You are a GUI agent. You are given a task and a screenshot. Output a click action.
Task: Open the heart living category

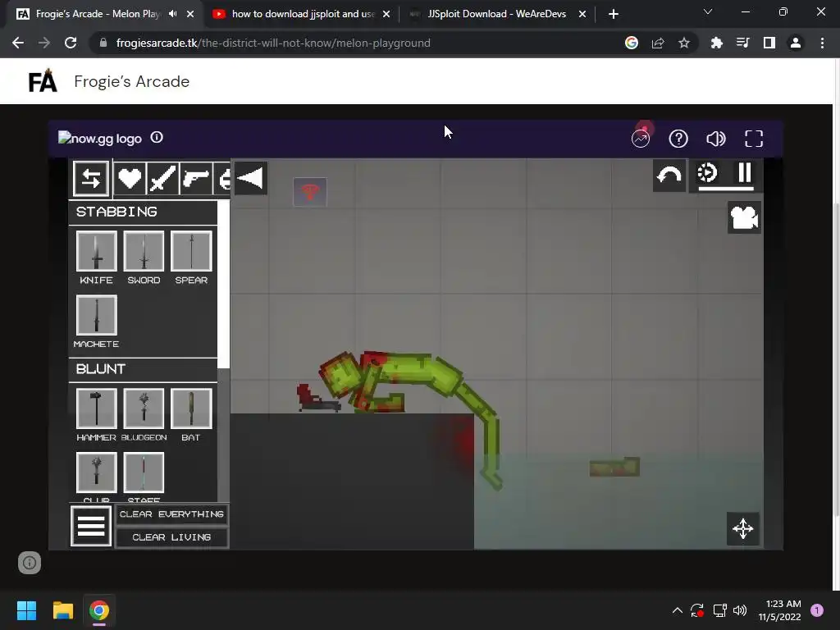pos(130,178)
